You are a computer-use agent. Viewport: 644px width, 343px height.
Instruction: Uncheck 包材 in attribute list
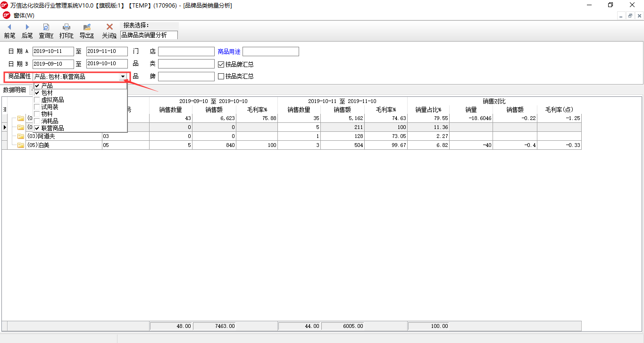point(37,93)
